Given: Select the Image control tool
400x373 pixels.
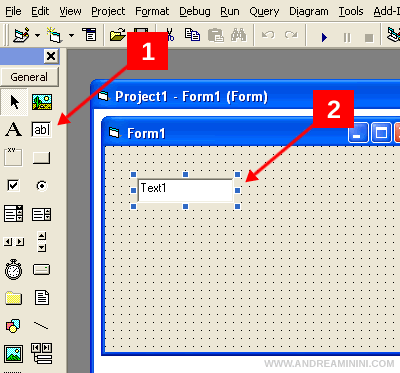Looking at the screenshot, I should pyautogui.click(x=14, y=354).
